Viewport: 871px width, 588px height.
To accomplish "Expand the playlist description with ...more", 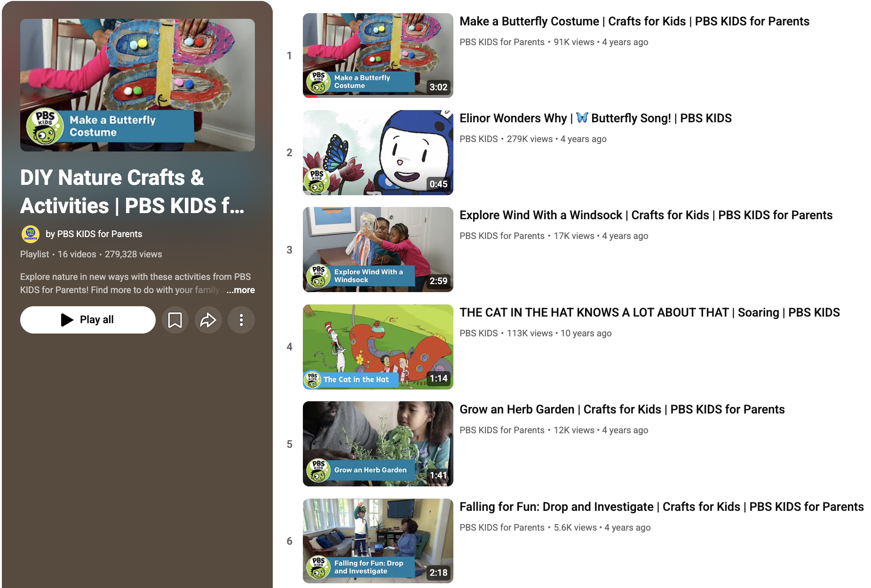I will tap(240, 290).
